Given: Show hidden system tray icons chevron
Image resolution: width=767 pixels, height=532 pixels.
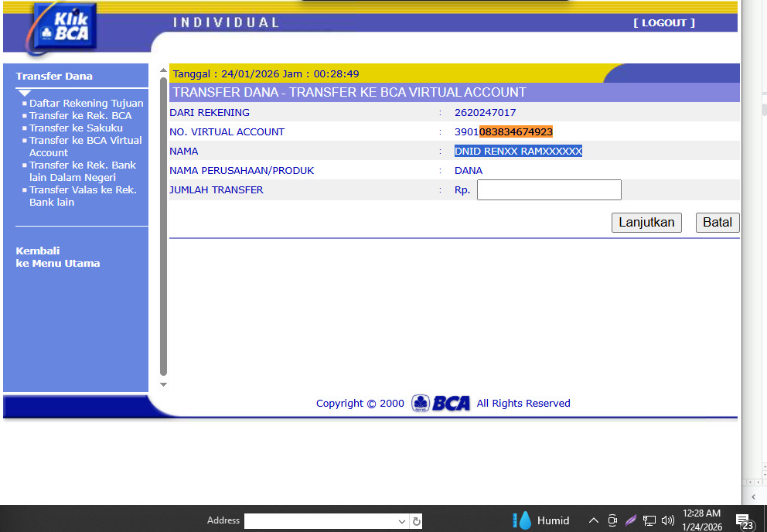Looking at the screenshot, I should [593, 520].
